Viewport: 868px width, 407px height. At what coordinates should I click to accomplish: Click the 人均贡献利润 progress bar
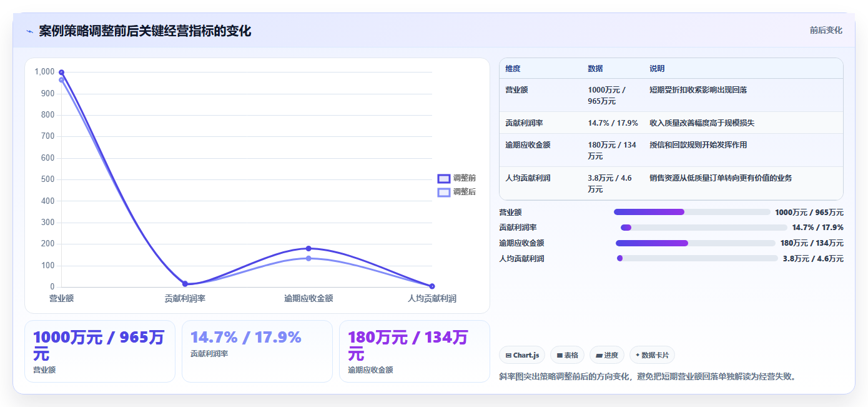pos(698,258)
